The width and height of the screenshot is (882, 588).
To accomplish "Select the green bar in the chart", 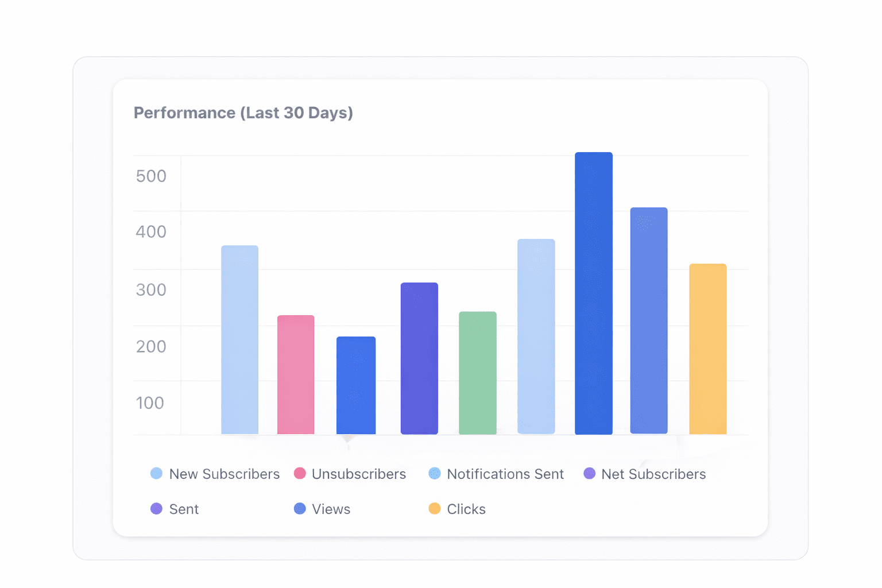I will tap(478, 373).
